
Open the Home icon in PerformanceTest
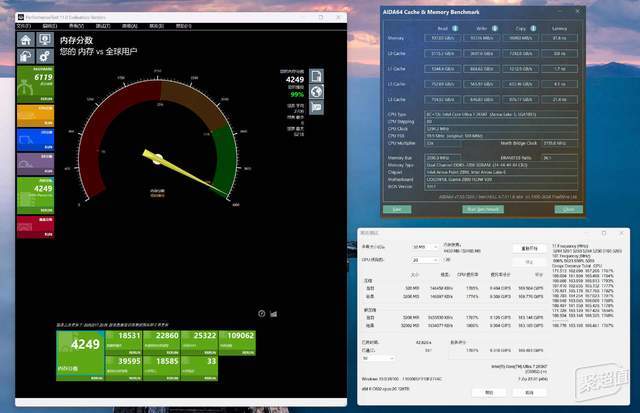tap(26, 40)
